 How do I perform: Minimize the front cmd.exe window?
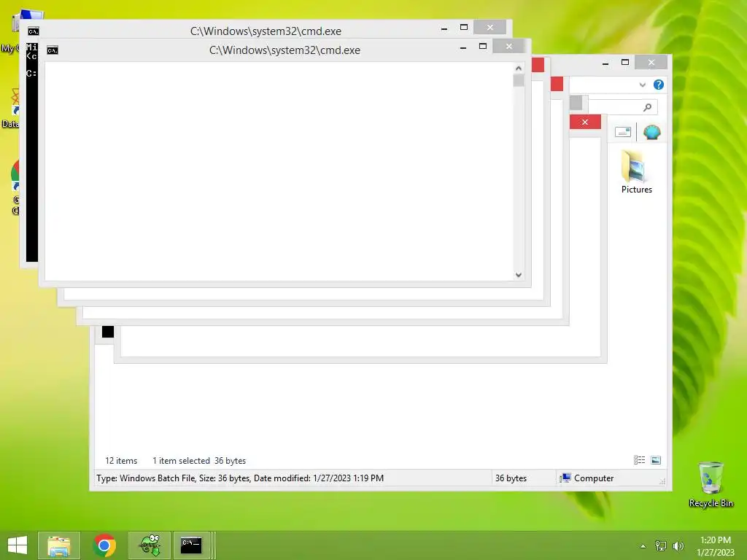tap(463, 47)
